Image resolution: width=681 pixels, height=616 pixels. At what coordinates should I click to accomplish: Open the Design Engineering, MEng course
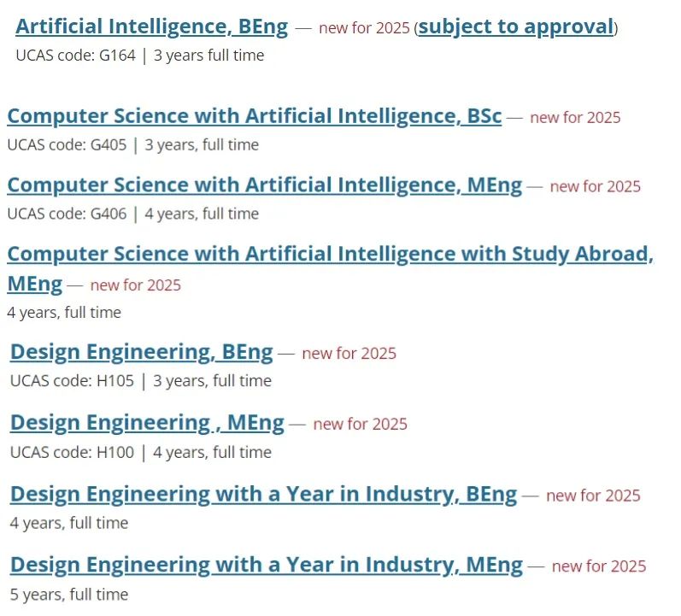point(147,423)
